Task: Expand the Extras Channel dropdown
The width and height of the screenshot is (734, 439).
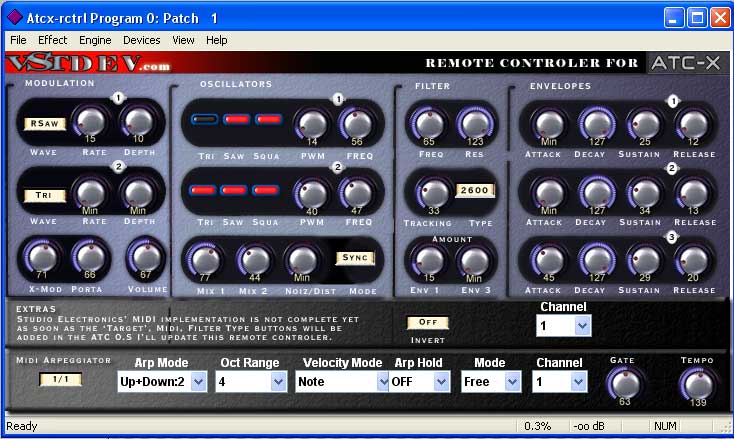Action: (582, 326)
